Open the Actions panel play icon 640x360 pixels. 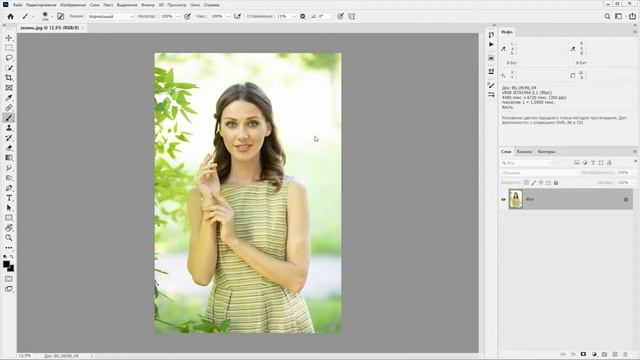[x=491, y=44]
